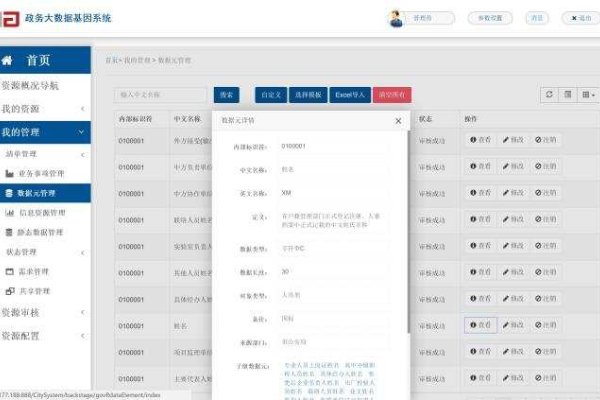This screenshot has height=400, width=600.
Task: Click the 选择模板 button
Action: (x=308, y=95)
